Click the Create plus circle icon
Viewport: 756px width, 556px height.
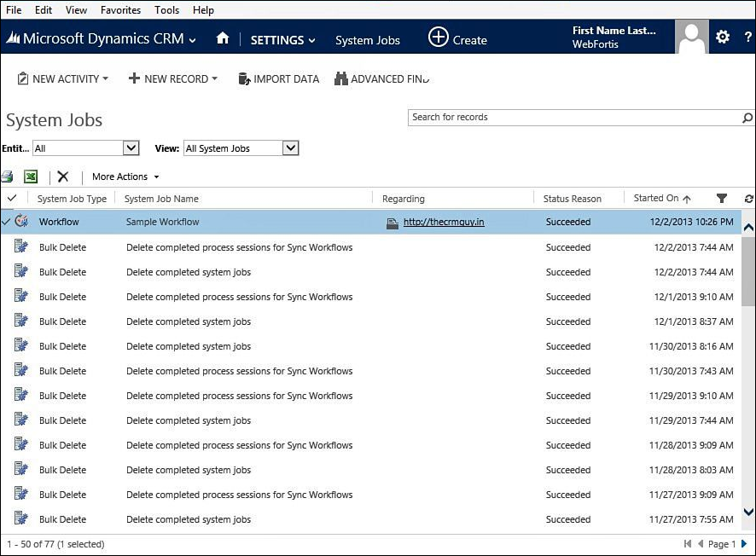(x=439, y=38)
